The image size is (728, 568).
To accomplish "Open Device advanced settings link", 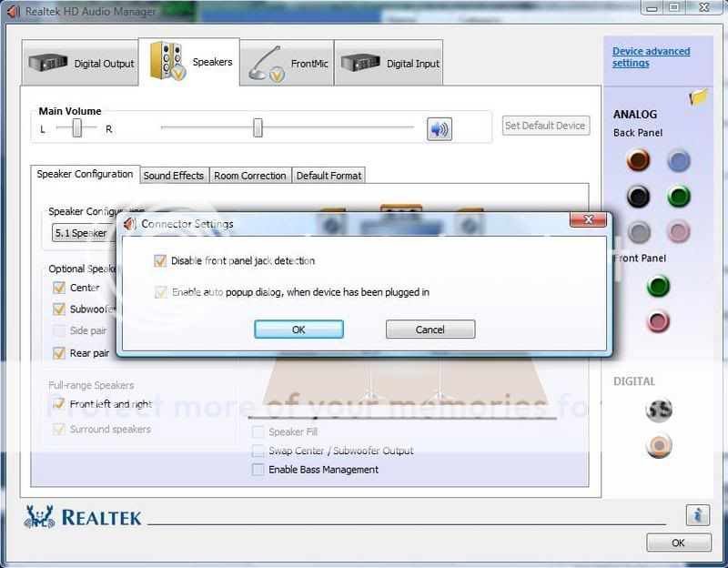I will (x=651, y=56).
